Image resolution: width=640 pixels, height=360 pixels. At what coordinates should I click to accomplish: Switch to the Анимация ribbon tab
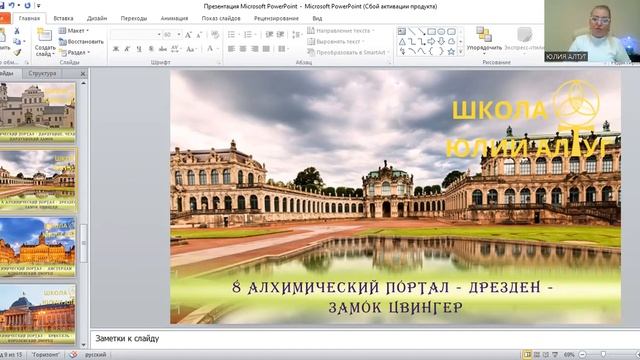[x=174, y=18]
